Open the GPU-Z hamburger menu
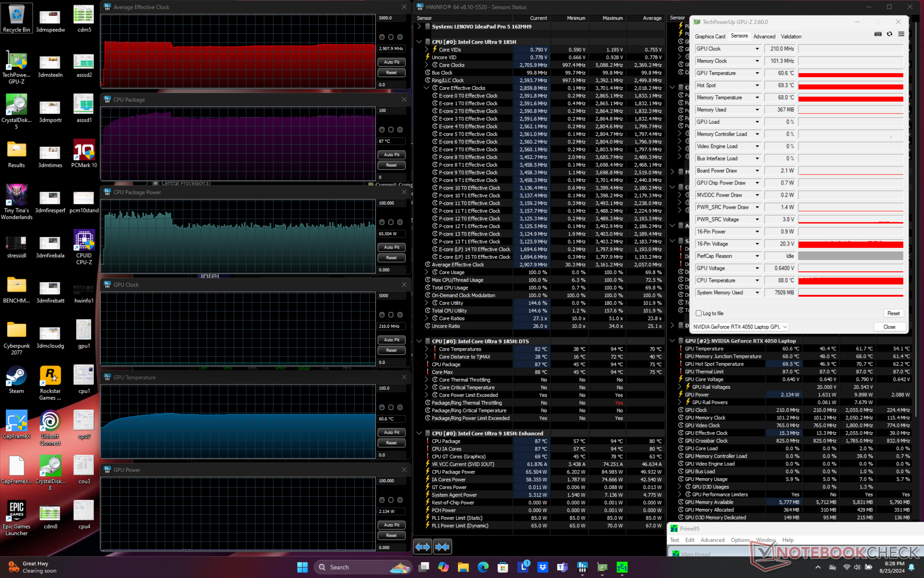Image resolution: width=924 pixels, height=578 pixels. tap(901, 34)
